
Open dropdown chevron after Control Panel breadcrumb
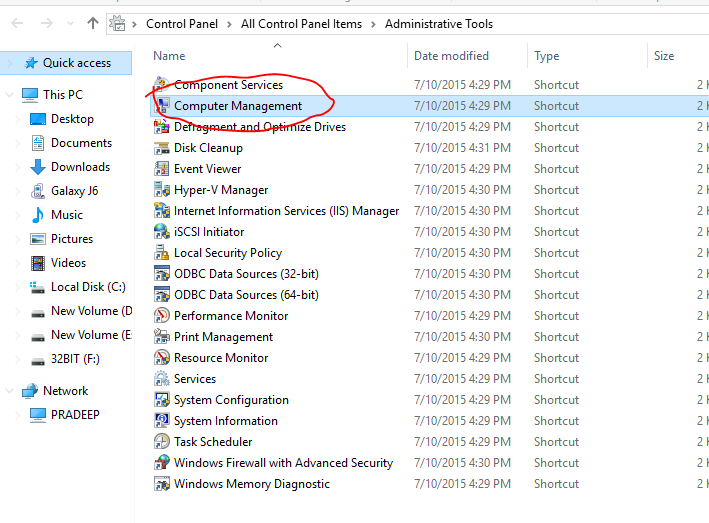pos(229,24)
